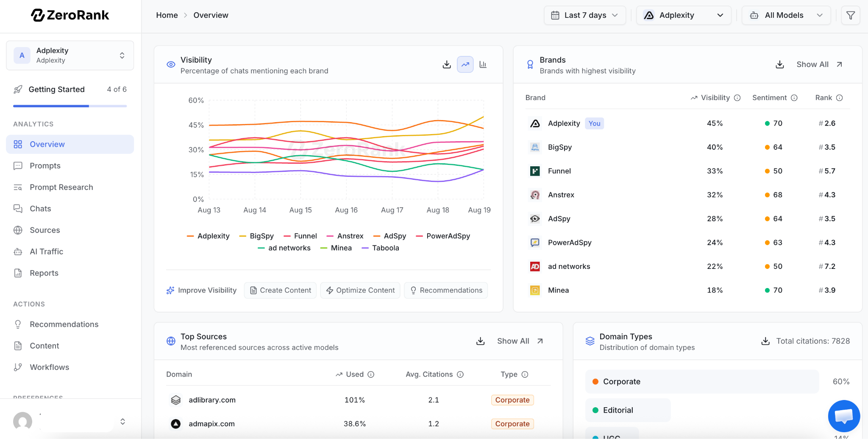The height and width of the screenshot is (439, 868).
Task: Download the Brands table
Action: point(780,64)
